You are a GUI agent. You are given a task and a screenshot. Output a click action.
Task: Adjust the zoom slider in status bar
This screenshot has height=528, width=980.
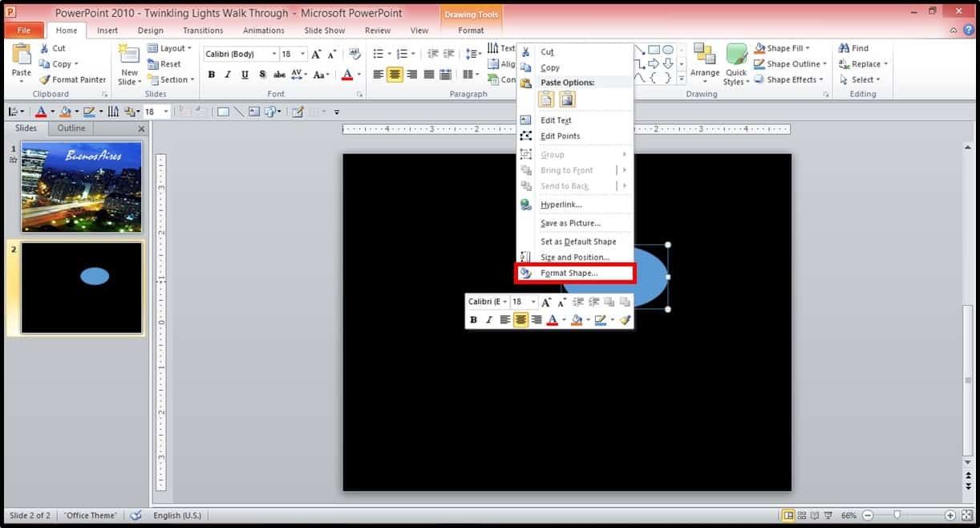pyautogui.click(x=897, y=515)
